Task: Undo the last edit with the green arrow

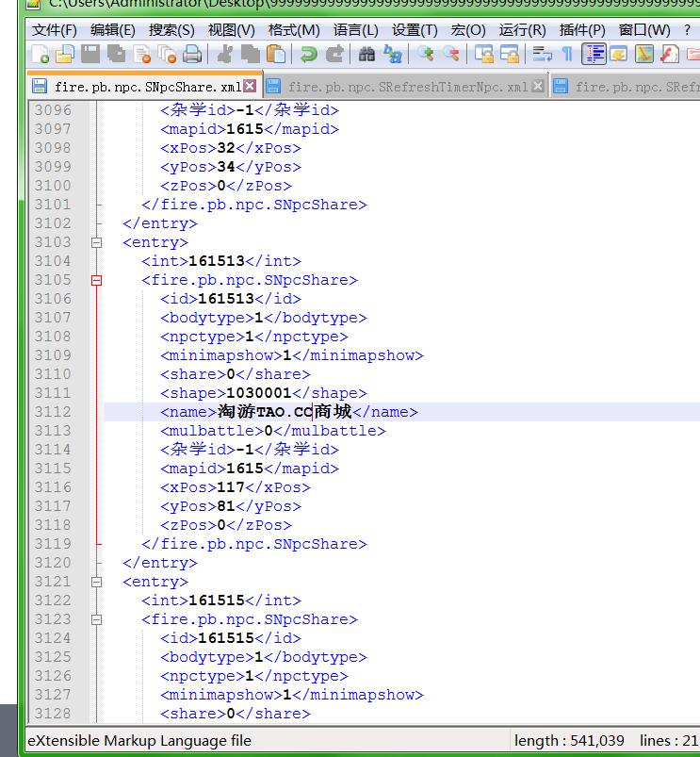Action: (x=309, y=54)
